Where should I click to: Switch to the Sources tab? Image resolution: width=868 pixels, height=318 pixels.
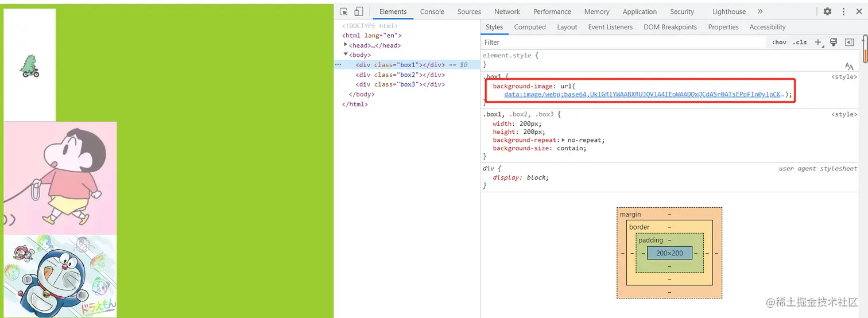coord(469,11)
